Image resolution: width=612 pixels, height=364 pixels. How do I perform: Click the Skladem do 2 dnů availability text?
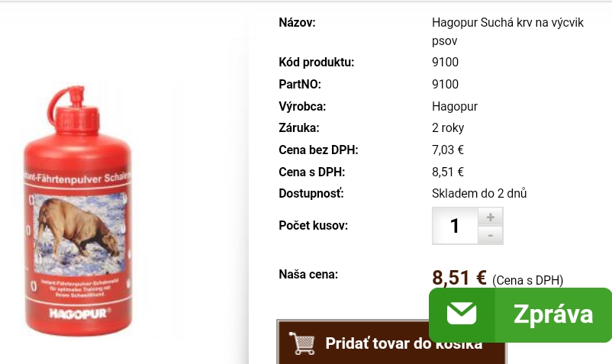click(x=479, y=194)
